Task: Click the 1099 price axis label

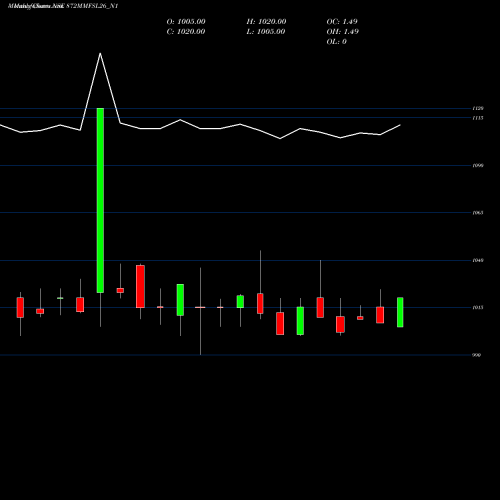Action: pos(478,165)
